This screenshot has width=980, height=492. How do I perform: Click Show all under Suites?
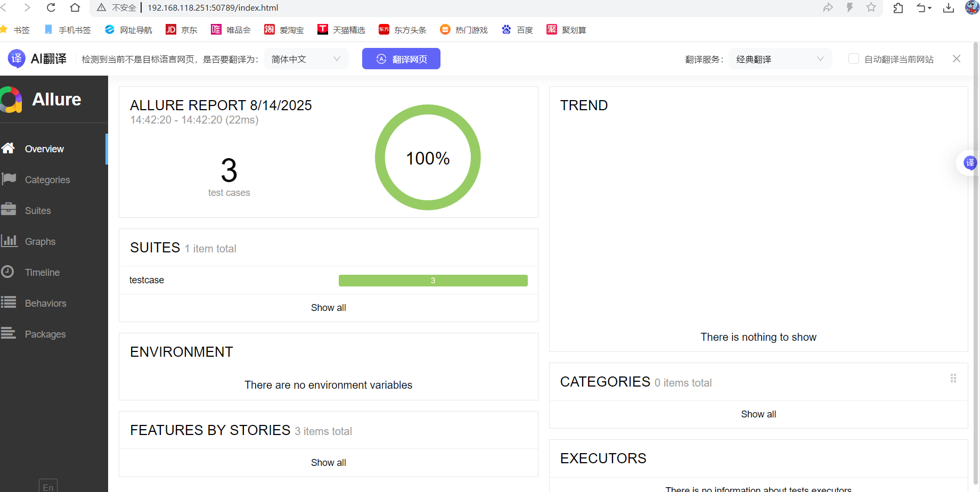coord(329,308)
